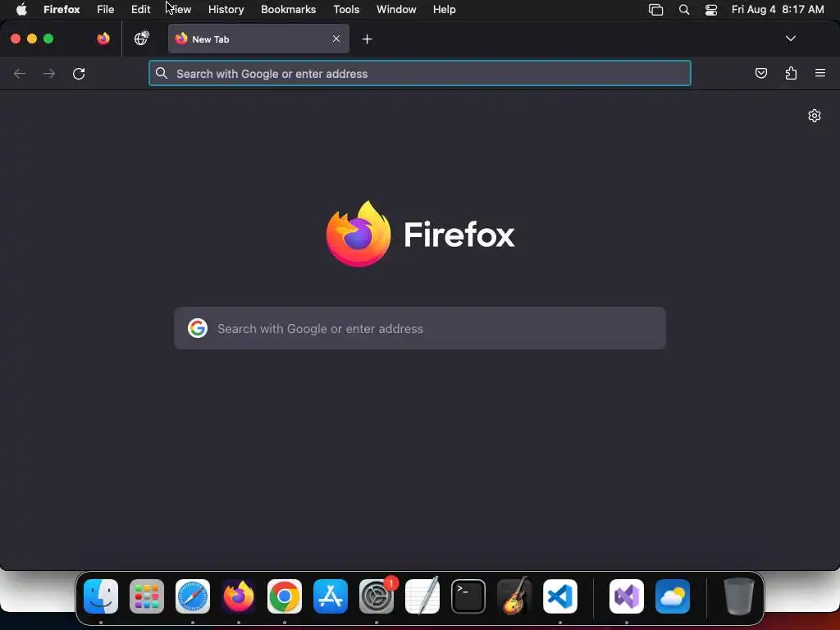Open the Tools menu
The height and width of the screenshot is (630, 840).
tap(346, 10)
